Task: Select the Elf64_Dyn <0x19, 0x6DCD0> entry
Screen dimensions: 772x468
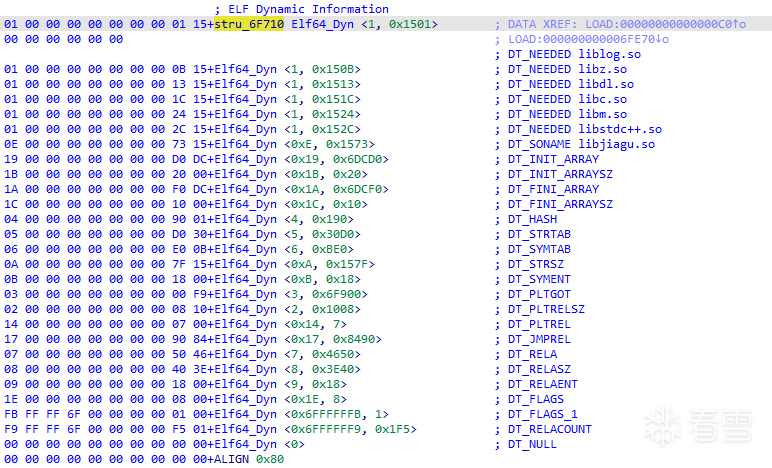Action: click(x=301, y=159)
